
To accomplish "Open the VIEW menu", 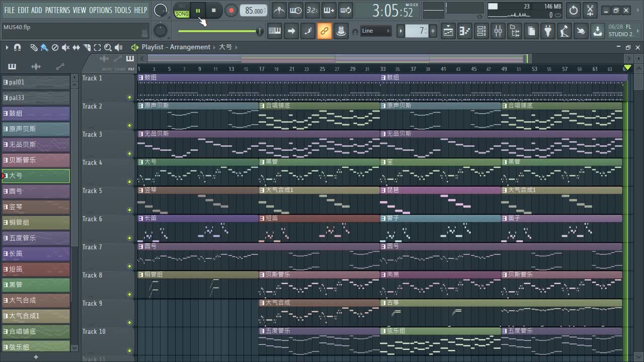I will tap(79, 10).
